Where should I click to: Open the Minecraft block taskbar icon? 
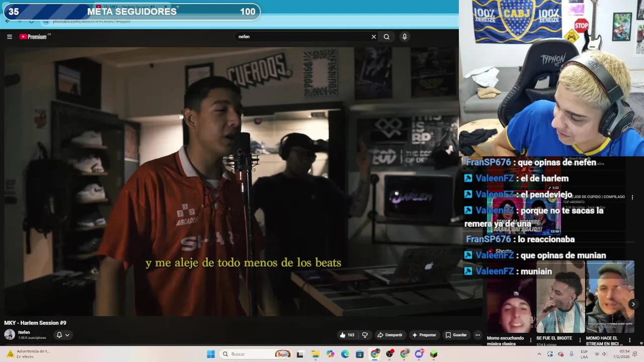click(x=434, y=354)
